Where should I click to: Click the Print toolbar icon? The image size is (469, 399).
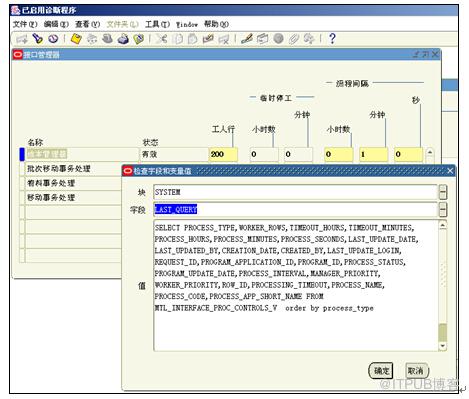click(123, 39)
